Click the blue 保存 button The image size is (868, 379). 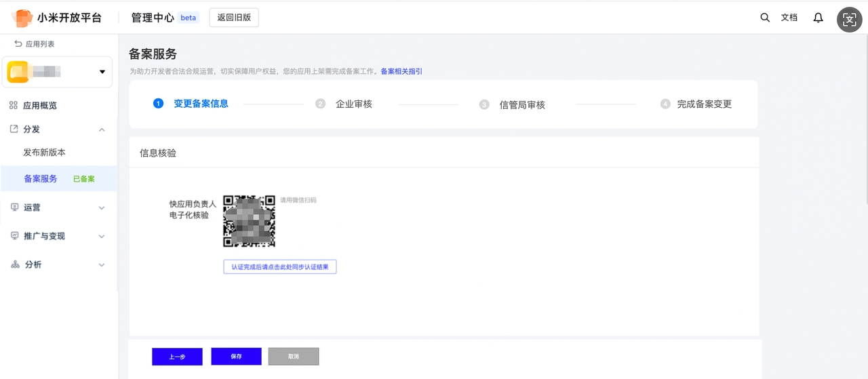[236, 356]
